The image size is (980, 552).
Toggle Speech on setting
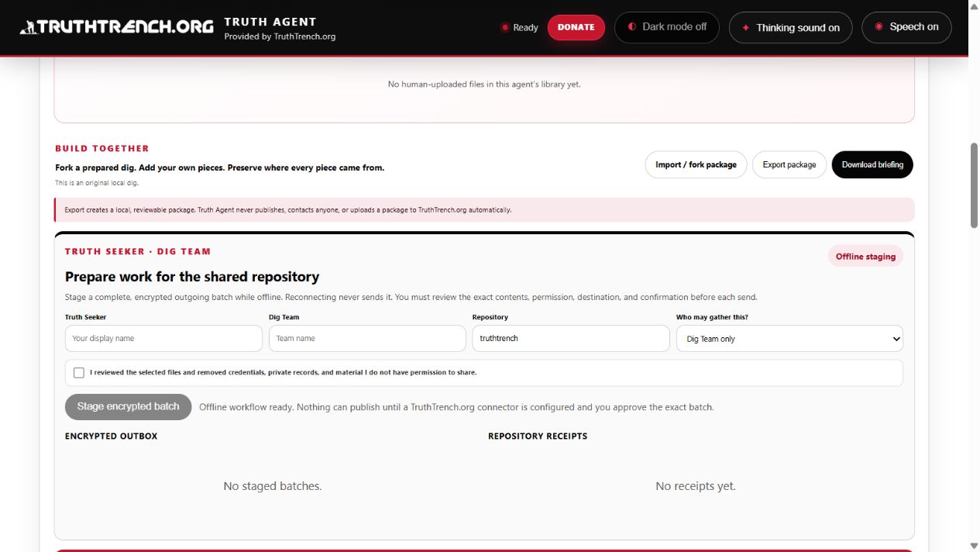point(906,27)
